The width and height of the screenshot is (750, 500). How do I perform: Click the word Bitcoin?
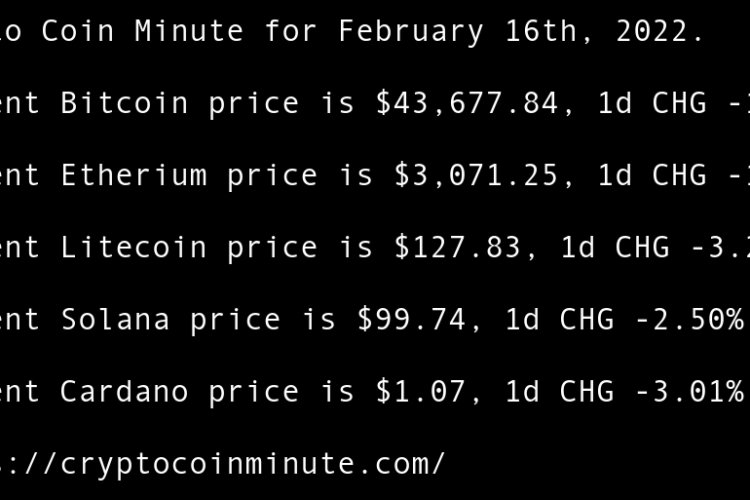pyautogui.click(x=125, y=103)
